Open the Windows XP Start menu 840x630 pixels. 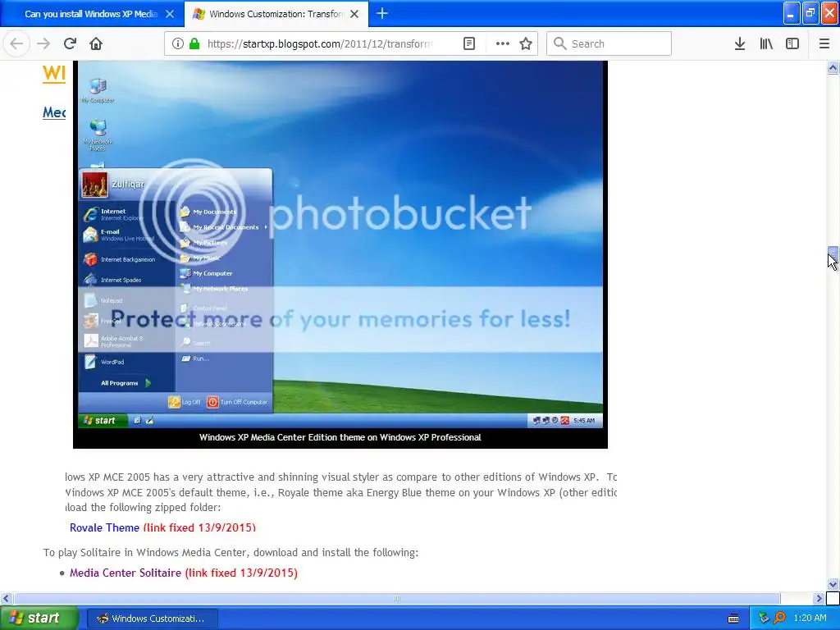click(39, 619)
